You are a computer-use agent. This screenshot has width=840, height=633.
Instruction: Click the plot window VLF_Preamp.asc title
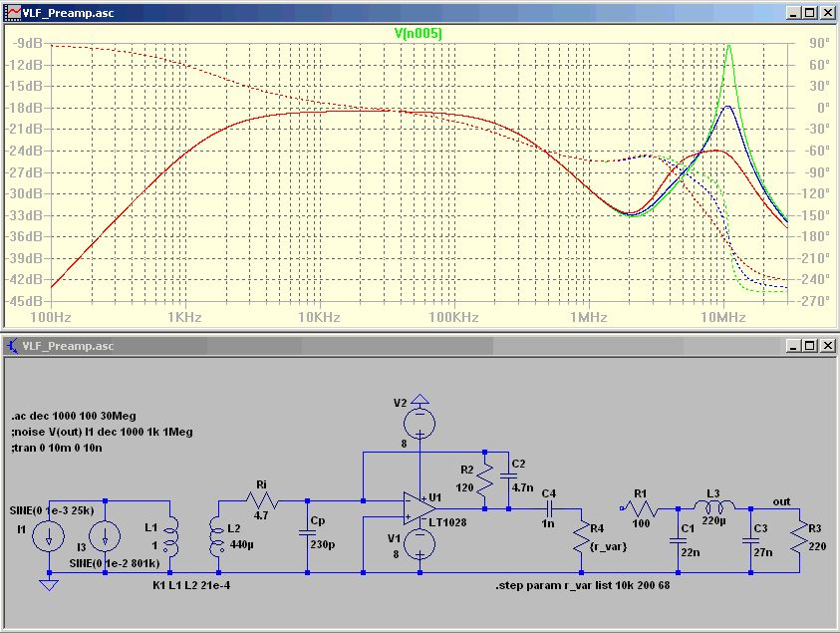[68, 13]
